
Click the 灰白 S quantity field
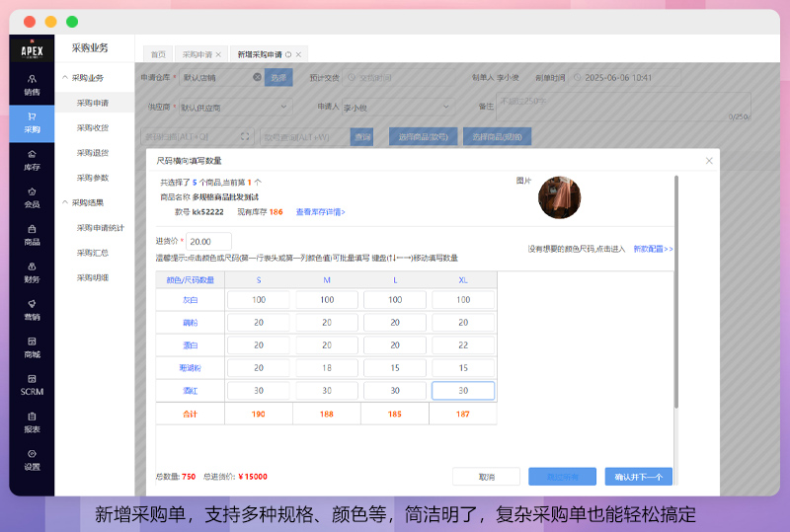(x=259, y=300)
